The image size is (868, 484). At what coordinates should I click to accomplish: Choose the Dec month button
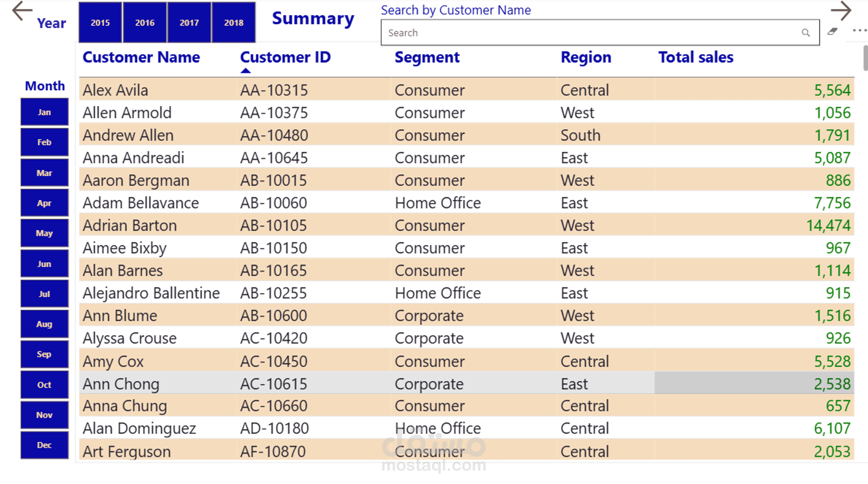pos(44,445)
